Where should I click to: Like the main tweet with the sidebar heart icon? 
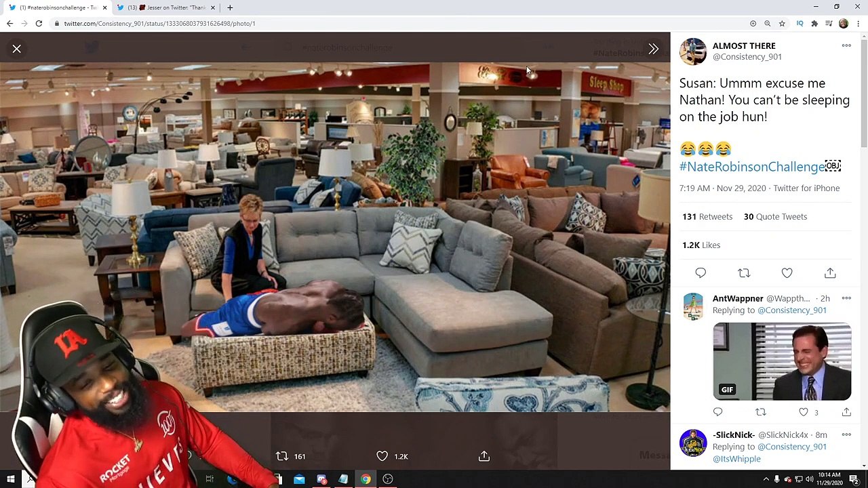[787, 273]
